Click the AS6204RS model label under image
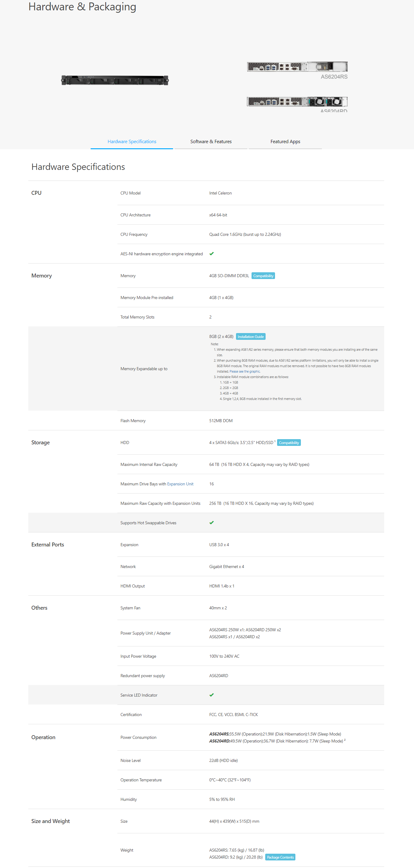The image size is (414, 868). tap(334, 77)
